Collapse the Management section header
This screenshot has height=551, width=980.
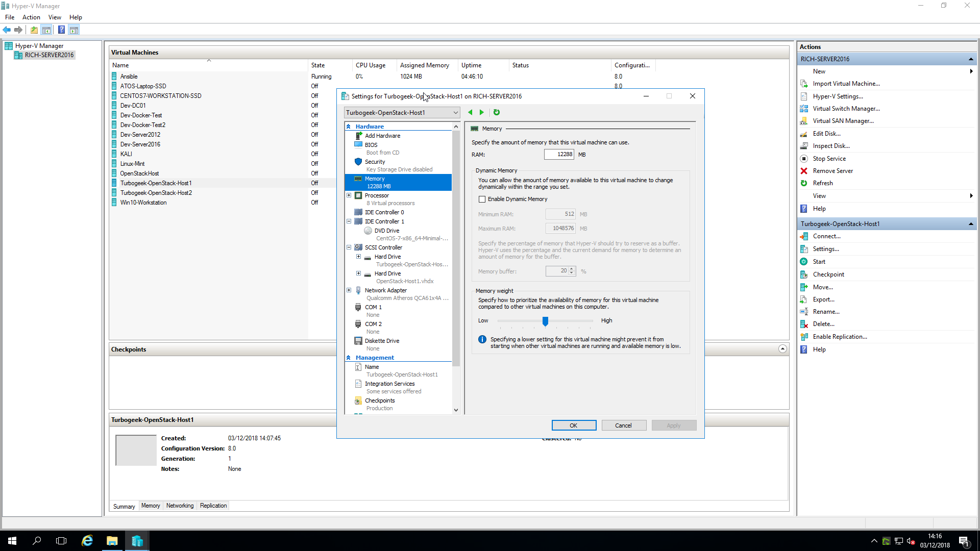click(349, 358)
